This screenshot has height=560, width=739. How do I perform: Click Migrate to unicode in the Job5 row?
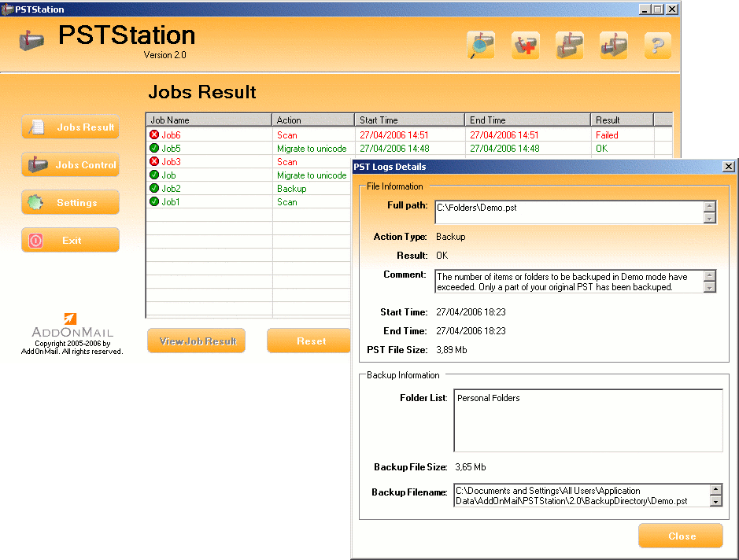312,149
